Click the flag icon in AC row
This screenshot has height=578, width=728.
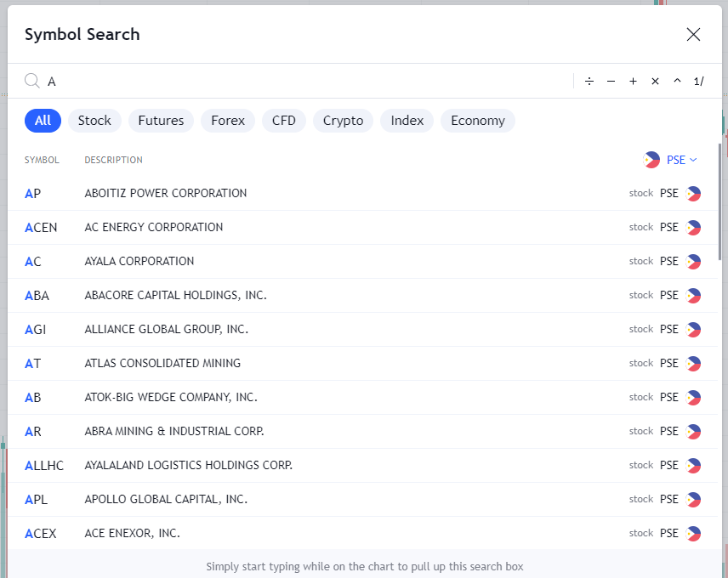[x=693, y=262]
